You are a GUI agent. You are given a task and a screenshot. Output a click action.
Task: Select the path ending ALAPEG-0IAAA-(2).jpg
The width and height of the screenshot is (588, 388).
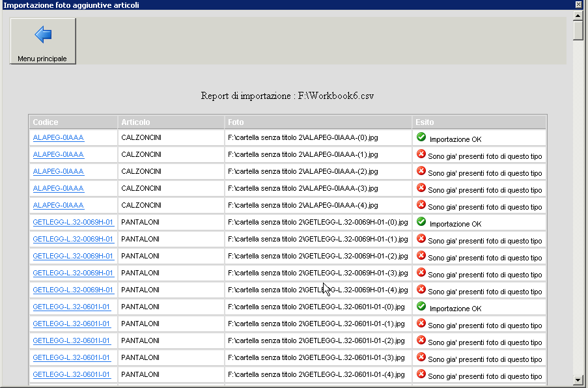[x=303, y=171]
